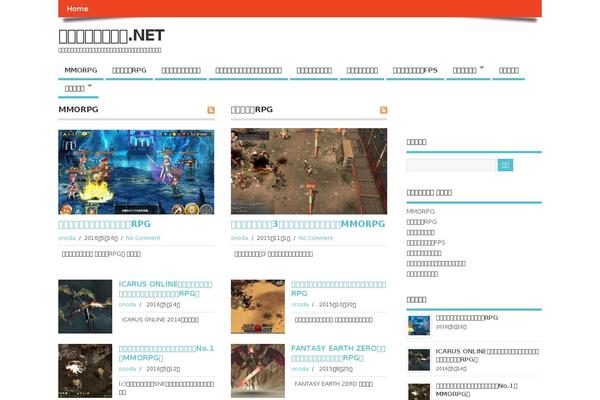
Task: Open the sidebar category link ending in FPS
Action: point(426,243)
